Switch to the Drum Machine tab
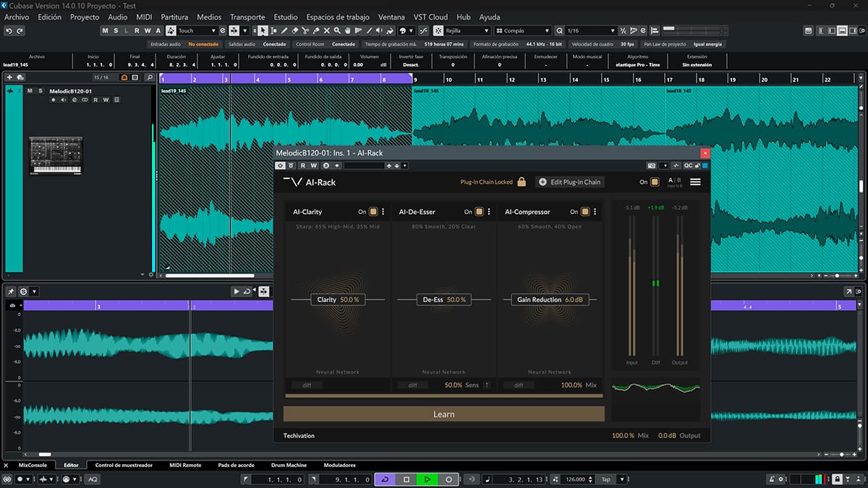 coord(289,465)
